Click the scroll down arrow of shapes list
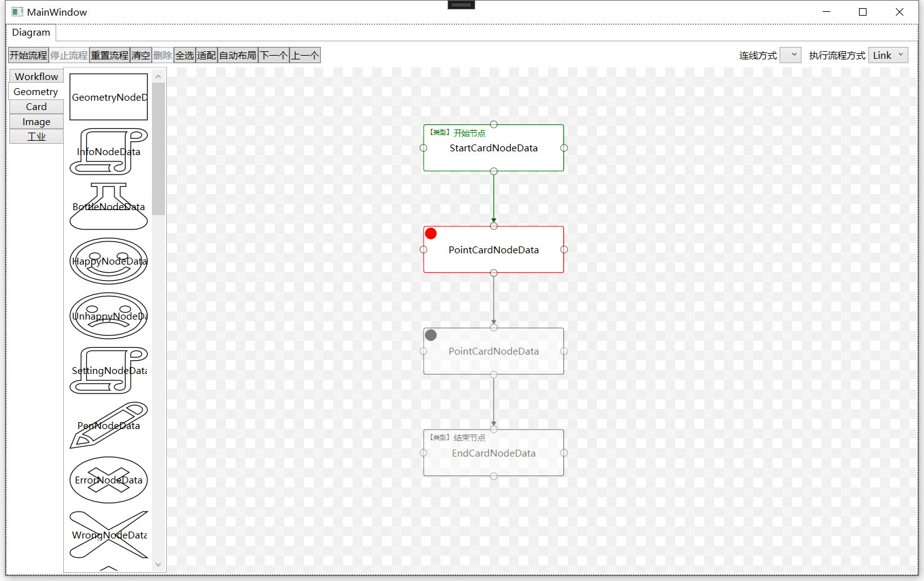Screen dimensions: 924x581 [158, 564]
